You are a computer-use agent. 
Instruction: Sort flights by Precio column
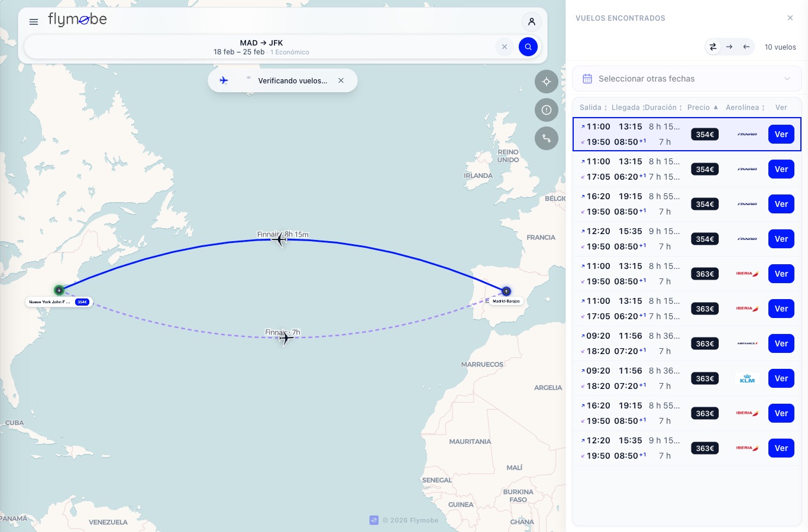coord(703,108)
